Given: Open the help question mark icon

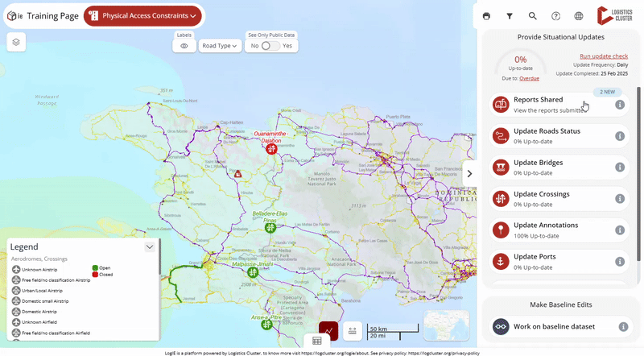Looking at the screenshot, I should point(555,16).
